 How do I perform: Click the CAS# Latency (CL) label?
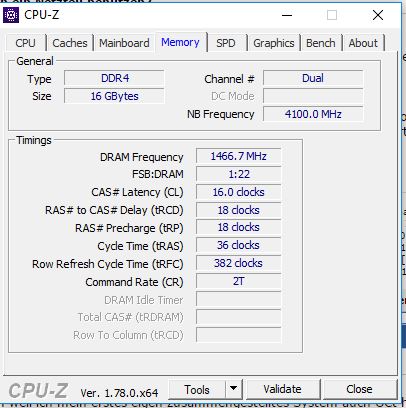pyautogui.click(x=137, y=192)
